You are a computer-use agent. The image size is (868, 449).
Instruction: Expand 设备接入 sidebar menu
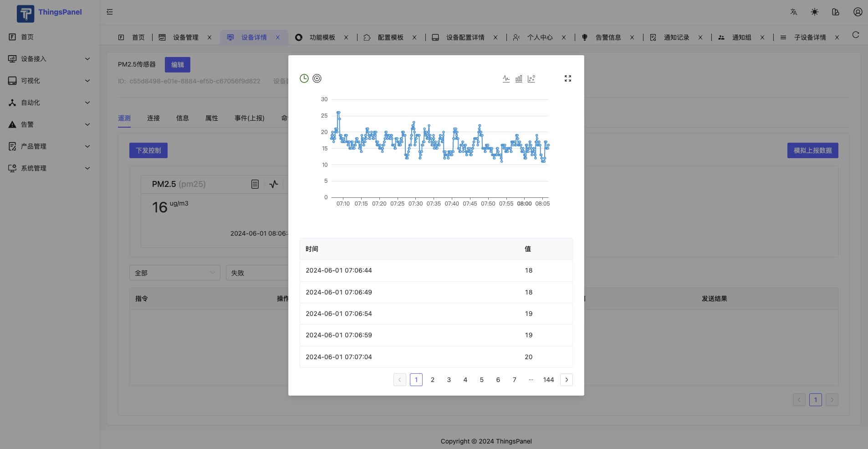tap(50, 59)
